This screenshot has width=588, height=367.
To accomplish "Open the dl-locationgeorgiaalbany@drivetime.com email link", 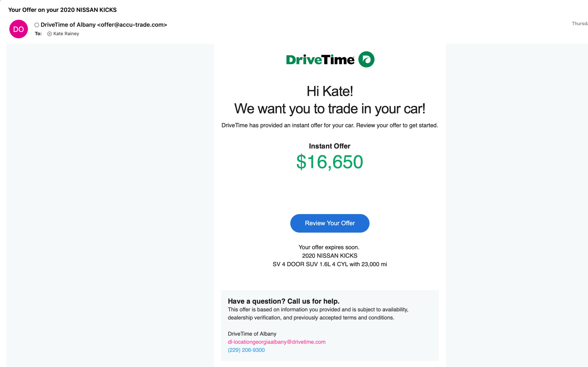I will click(x=277, y=342).
